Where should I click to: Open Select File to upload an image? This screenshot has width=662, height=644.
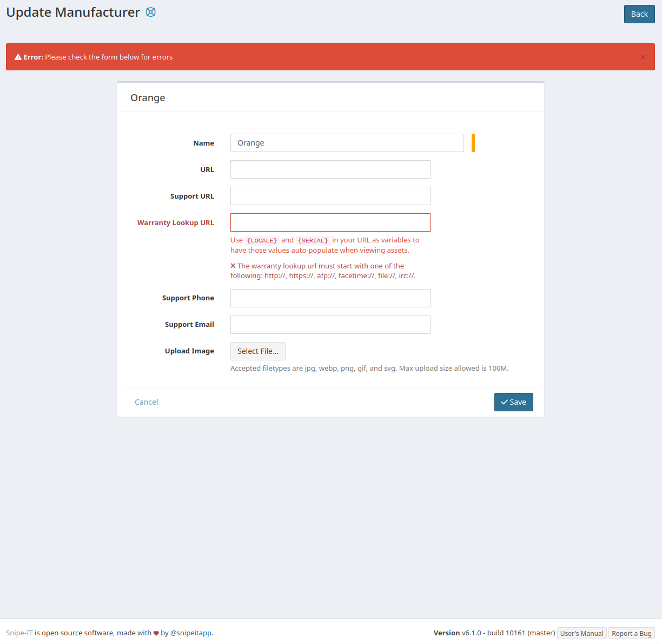(x=257, y=351)
